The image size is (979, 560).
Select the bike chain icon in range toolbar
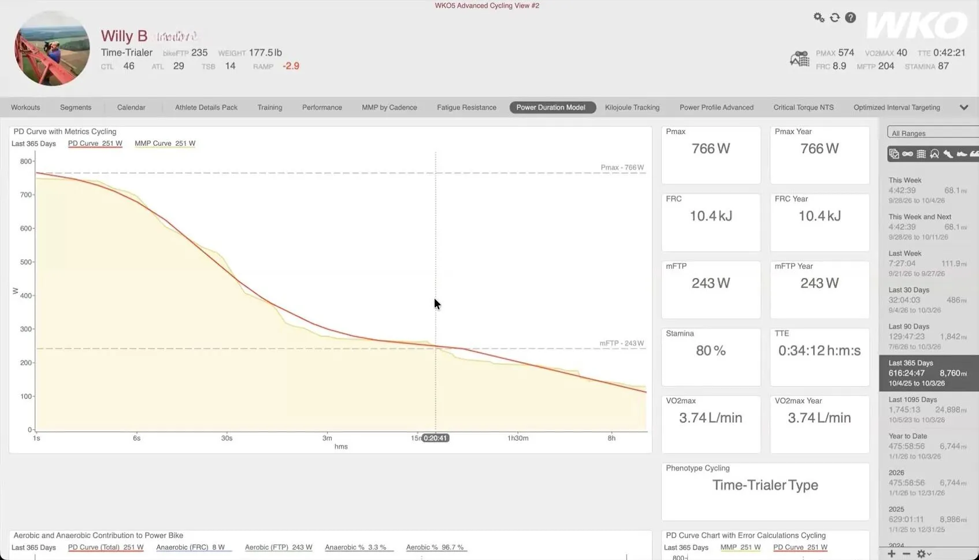click(x=907, y=154)
